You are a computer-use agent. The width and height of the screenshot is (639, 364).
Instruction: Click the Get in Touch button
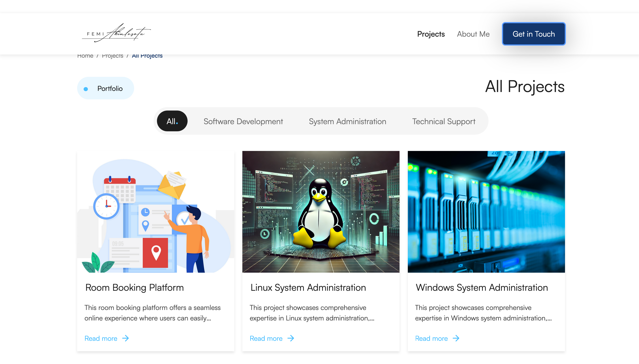click(x=533, y=34)
